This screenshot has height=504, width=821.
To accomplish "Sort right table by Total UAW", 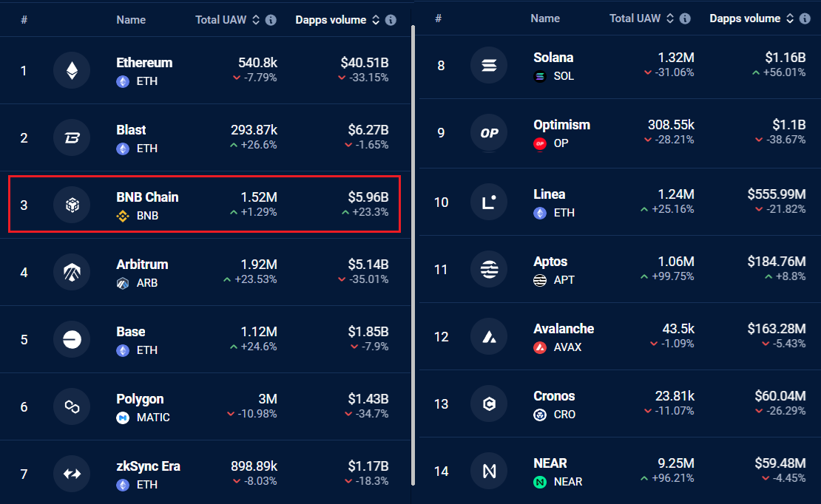I will [x=670, y=18].
